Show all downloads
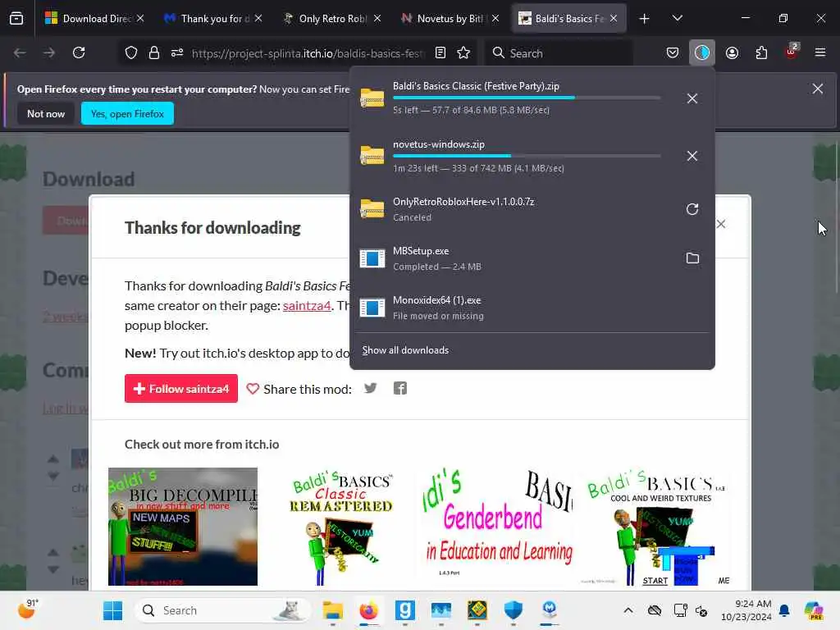This screenshot has width=840, height=630. [x=405, y=349]
